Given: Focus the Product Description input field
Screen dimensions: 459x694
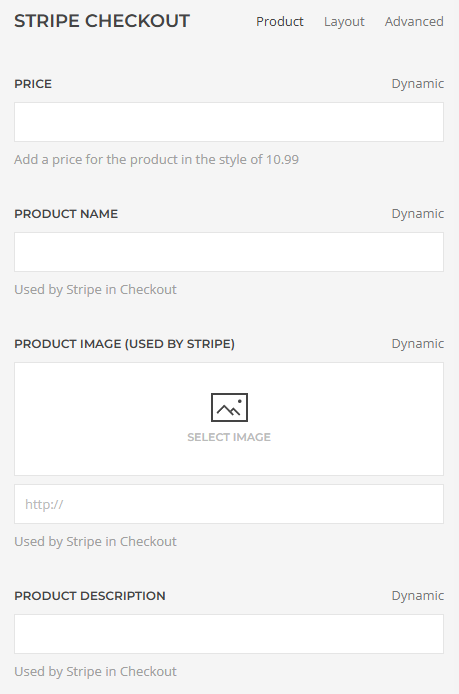Looking at the screenshot, I should pyautogui.click(x=229, y=634).
